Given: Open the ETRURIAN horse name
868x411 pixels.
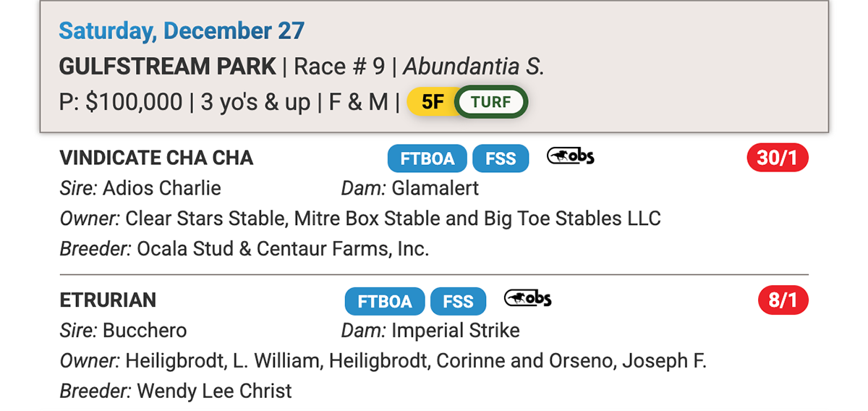Looking at the screenshot, I should pyautogui.click(x=108, y=300).
